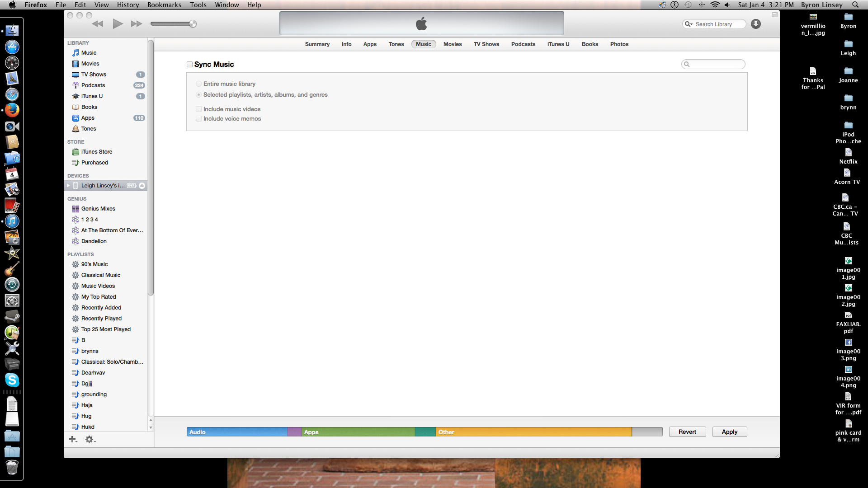Switch to the Photos tab

(x=619, y=44)
